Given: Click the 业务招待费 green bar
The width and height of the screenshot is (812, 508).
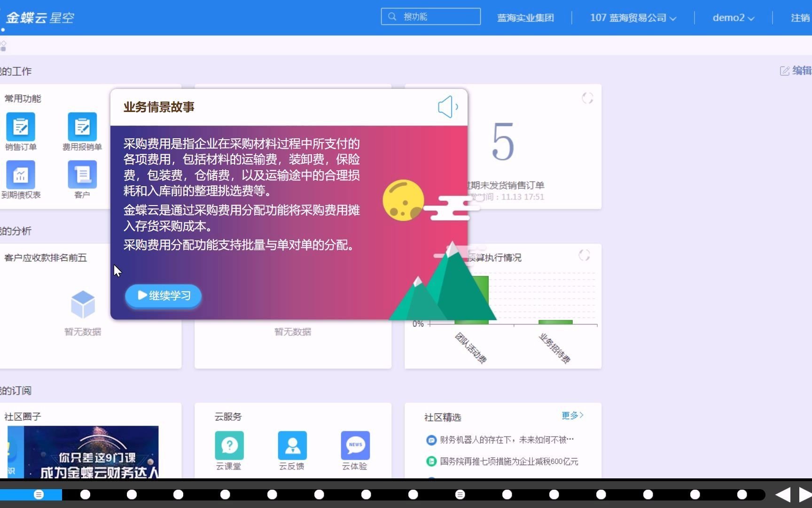Looking at the screenshot, I should [555, 322].
